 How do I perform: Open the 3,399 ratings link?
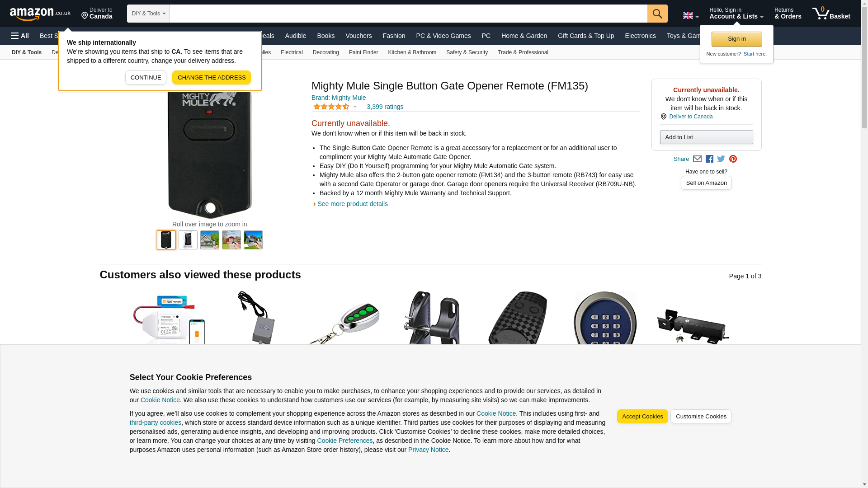click(385, 107)
